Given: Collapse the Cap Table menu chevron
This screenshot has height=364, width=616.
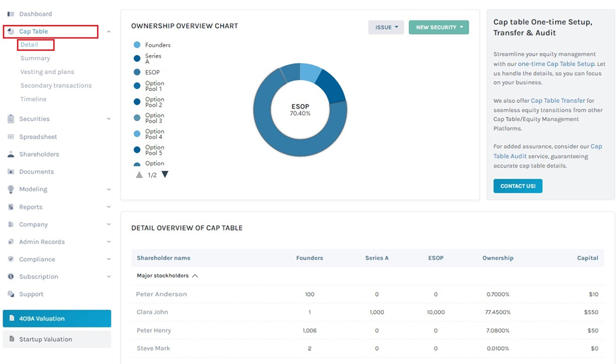Looking at the screenshot, I should tap(109, 31).
